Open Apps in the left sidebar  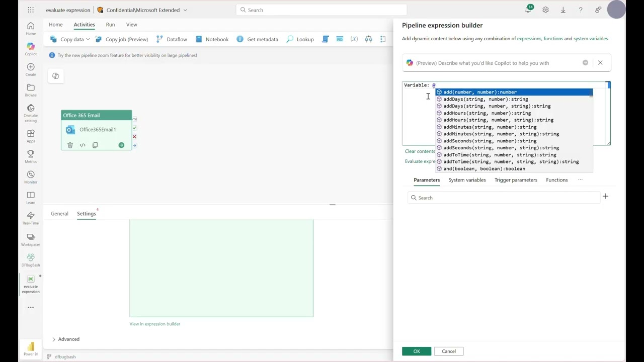tap(31, 136)
